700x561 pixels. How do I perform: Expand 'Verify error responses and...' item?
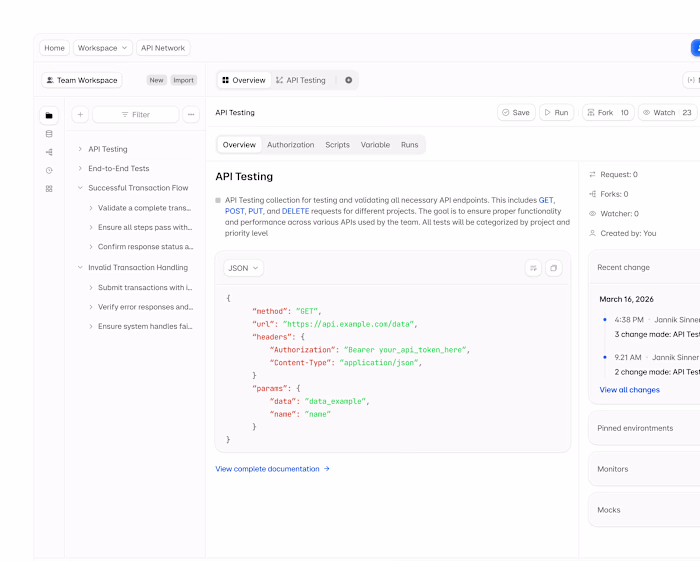91,307
